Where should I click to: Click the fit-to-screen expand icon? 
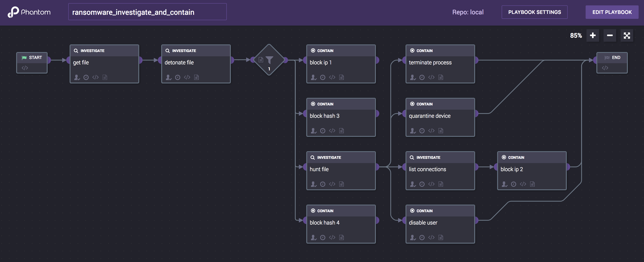click(626, 35)
